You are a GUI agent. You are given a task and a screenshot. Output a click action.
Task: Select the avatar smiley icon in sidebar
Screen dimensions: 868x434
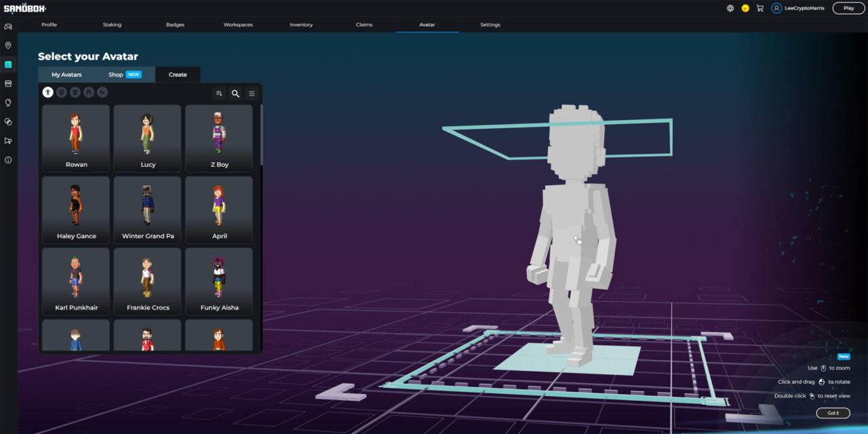pyautogui.click(x=8, y=64)
